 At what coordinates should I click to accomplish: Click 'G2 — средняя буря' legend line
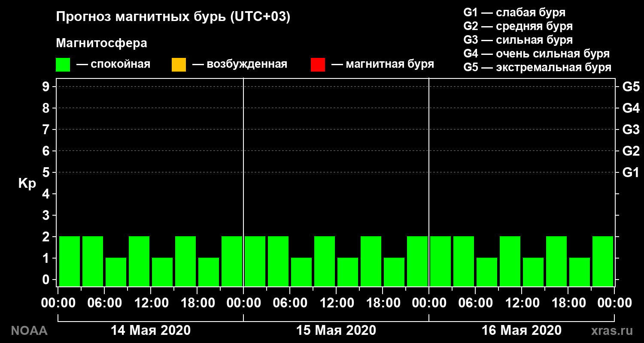tap(518, 26)
